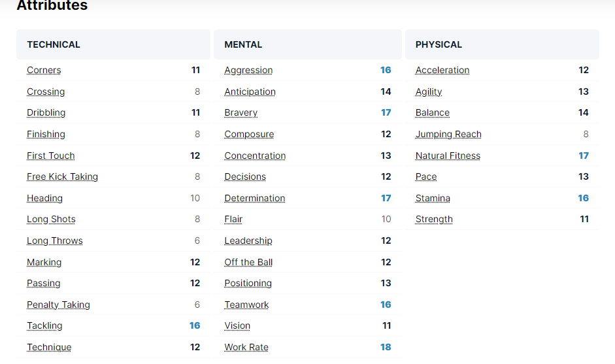
Task: Click the Crossing attribute link
Action: (x=46, y=91)
